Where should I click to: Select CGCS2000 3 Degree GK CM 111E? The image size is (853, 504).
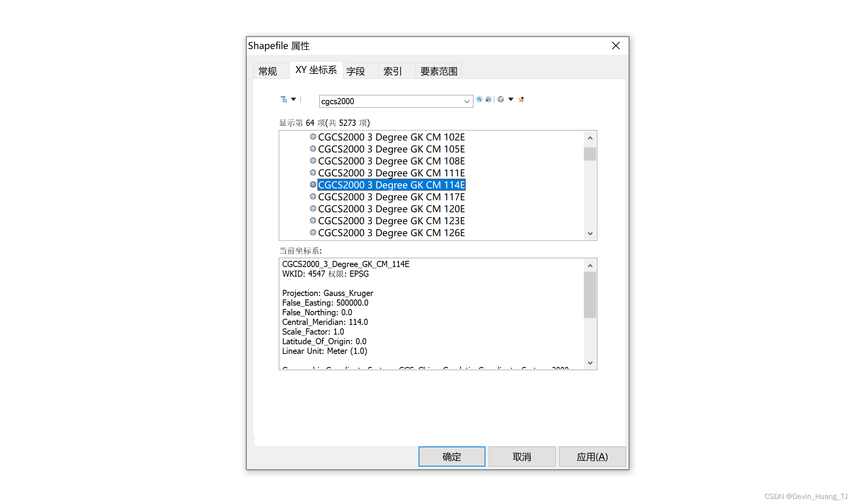(x=391, y=173)
